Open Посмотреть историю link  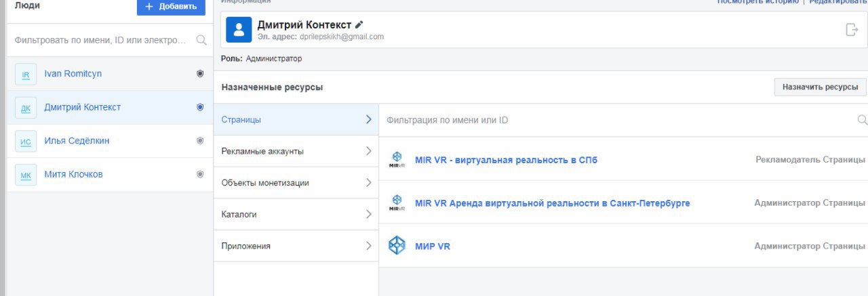(x=758, y=2)
